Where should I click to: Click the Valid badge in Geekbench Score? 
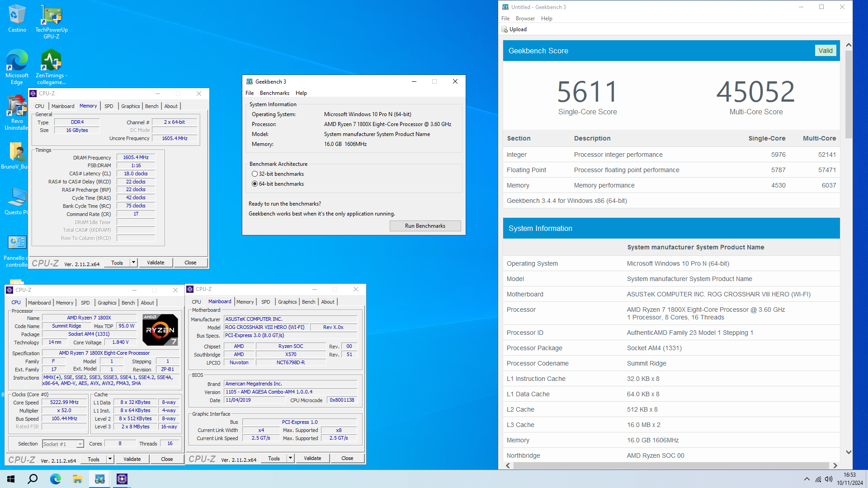pyautogui.click(x=826, y=51)
